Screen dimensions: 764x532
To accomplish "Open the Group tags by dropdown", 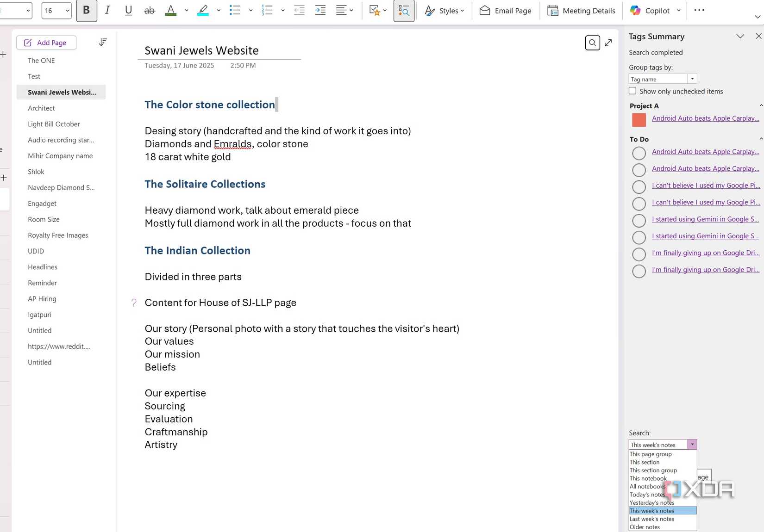I will click(x=692, y=79).
